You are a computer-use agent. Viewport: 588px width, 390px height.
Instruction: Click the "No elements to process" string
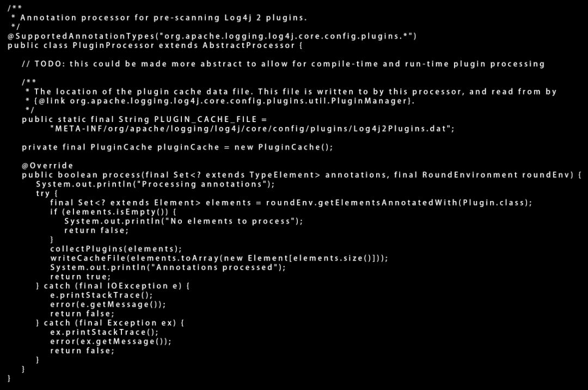231,221
